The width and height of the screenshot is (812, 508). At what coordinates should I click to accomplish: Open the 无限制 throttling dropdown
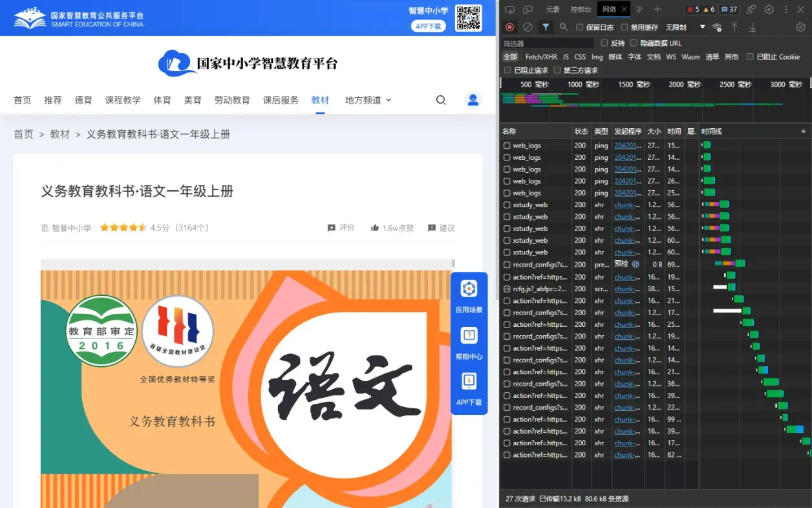pos(685,27)
